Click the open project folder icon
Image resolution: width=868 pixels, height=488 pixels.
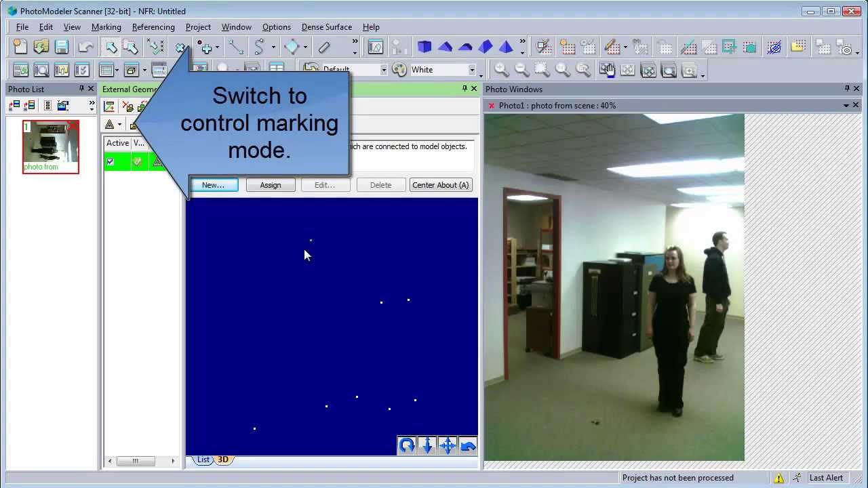click(41, 47)
